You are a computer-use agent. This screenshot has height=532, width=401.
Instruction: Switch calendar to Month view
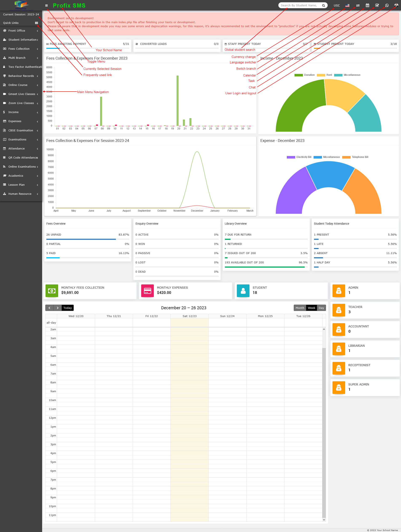pos(300,308)
